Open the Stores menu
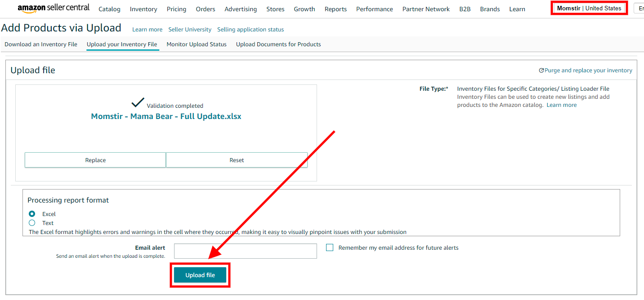Viewport: 644px width, 300px height. pos(275,9)
